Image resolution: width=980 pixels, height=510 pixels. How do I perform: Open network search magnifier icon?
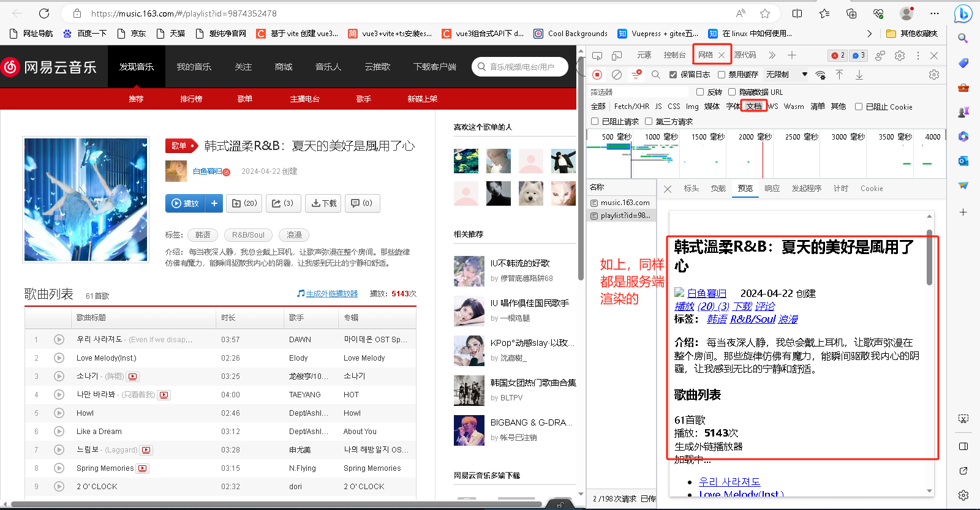tap(656, 75)
